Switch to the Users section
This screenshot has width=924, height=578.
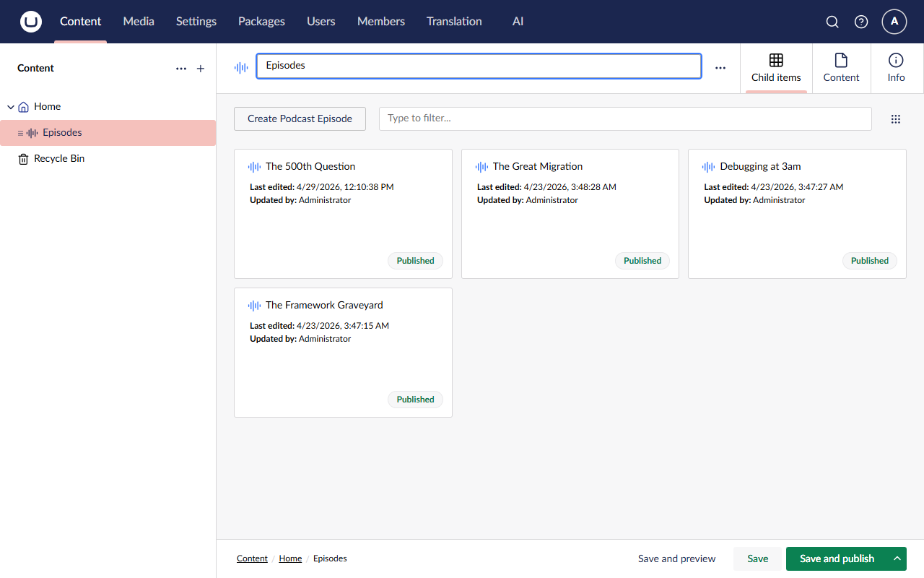pyautogui.click(x=321, y=22)
